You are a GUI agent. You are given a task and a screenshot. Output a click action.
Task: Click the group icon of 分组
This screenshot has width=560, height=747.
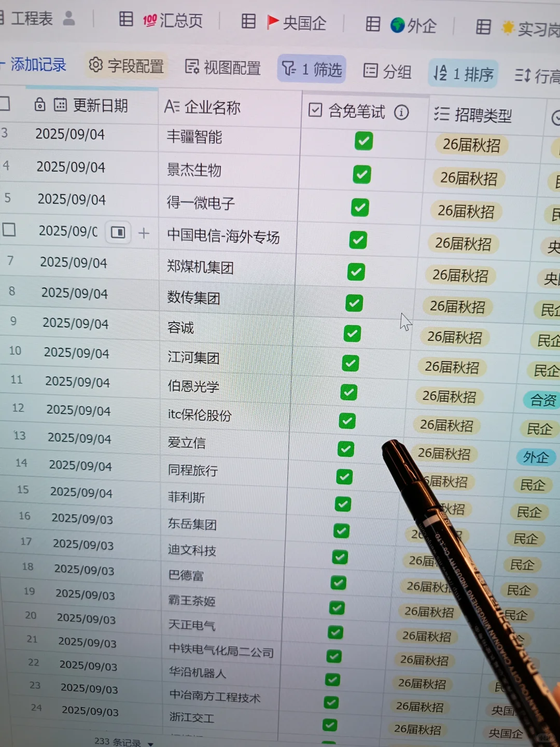pyautogui.click(x=370, y=71)
